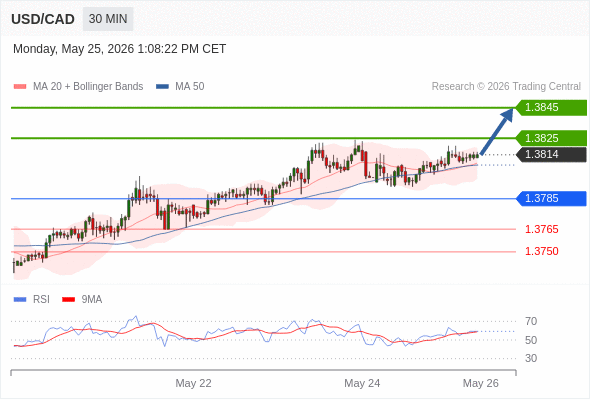
Task: Select the 1.3845 green resistance label
Action: pos(551,108)
